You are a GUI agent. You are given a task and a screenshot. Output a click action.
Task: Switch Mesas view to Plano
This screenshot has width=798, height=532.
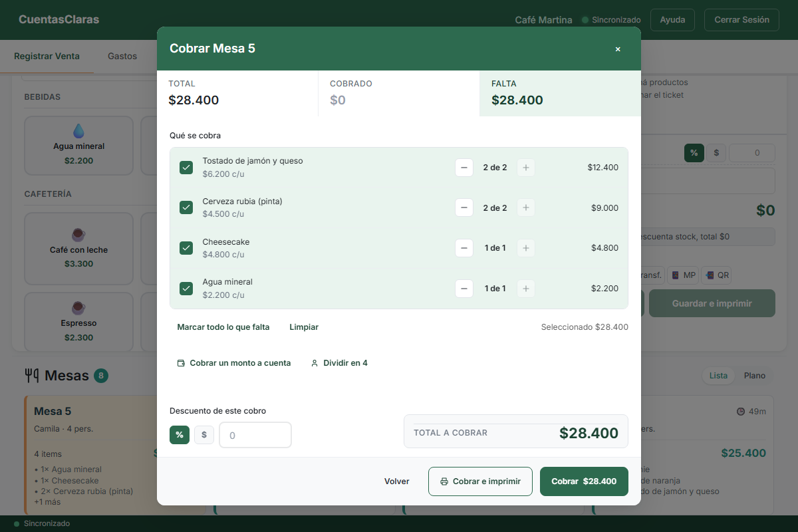[755, 376]
